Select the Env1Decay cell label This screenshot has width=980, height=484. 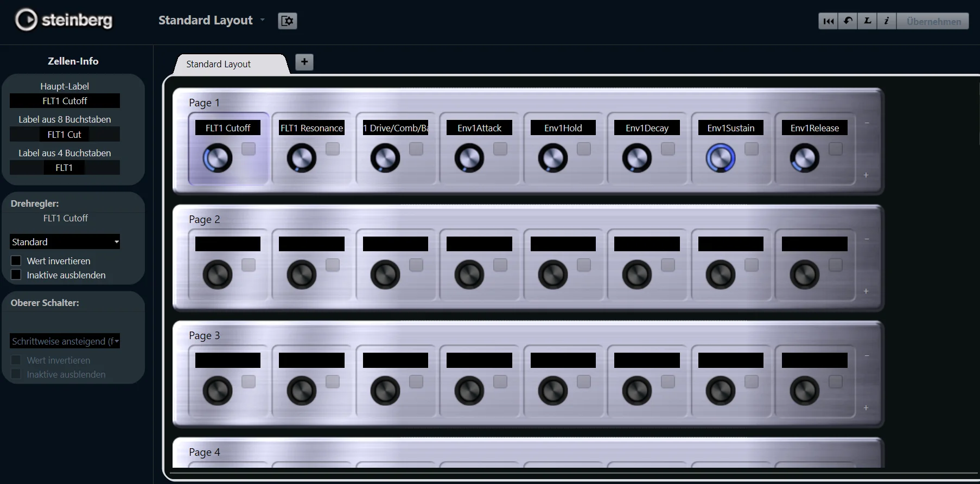point(647,128)
